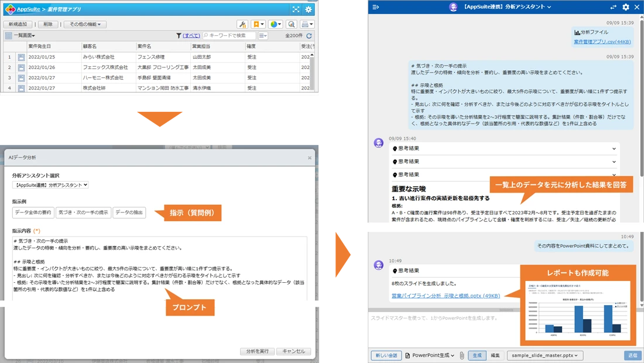
Task: Click the AppSuite breadcrumb link
Action: click(x=28, y=9)
